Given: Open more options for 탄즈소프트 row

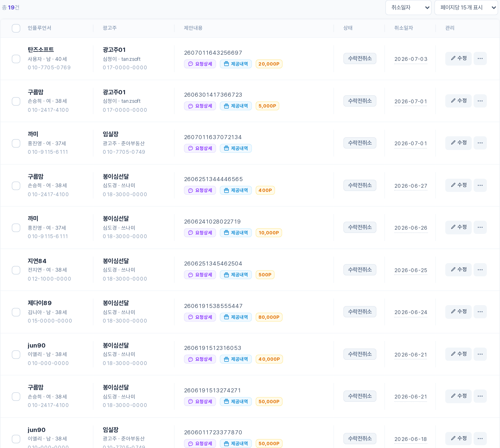Looking at the screenshot, I should click(480, 58).
